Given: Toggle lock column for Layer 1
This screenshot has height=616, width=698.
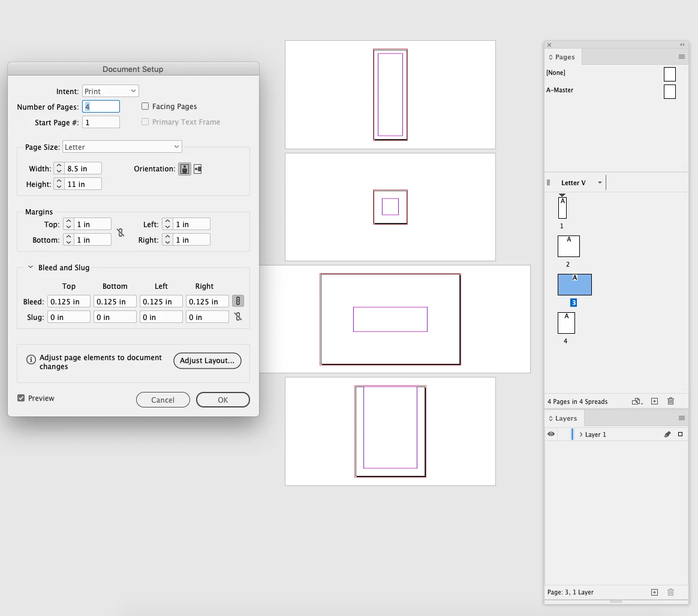Looking at the screenshot, I should [x=564, y=434].
